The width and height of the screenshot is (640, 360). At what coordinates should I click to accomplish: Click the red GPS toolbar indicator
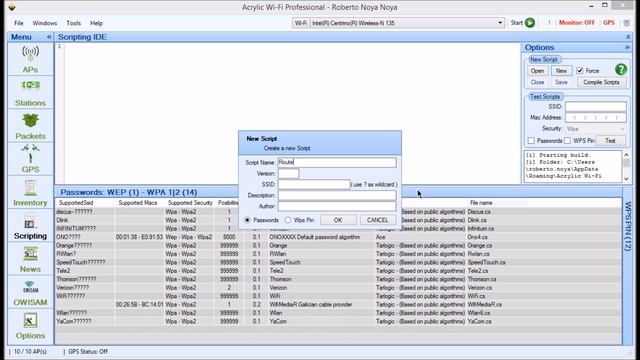pyautogui.click(x=609, y=23)
